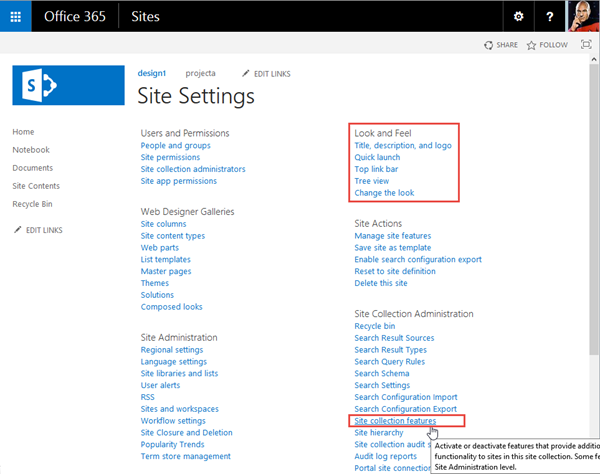This screenshot has width=600, height=474.
Task: Click the SharePoint site logo
Action: coord(54,85)
